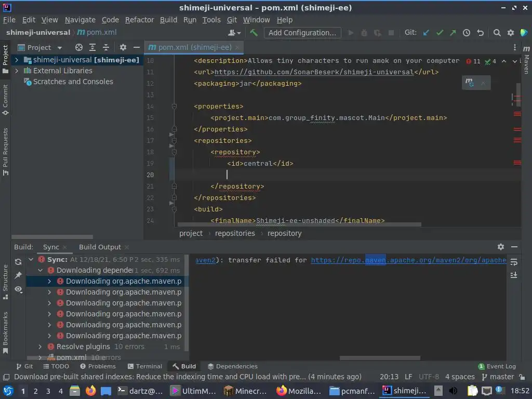Image resolution: width=532 pixels, height=399 pixels.
Task: Toggle the read-only lock in status bar
Action: click(522, 377)
